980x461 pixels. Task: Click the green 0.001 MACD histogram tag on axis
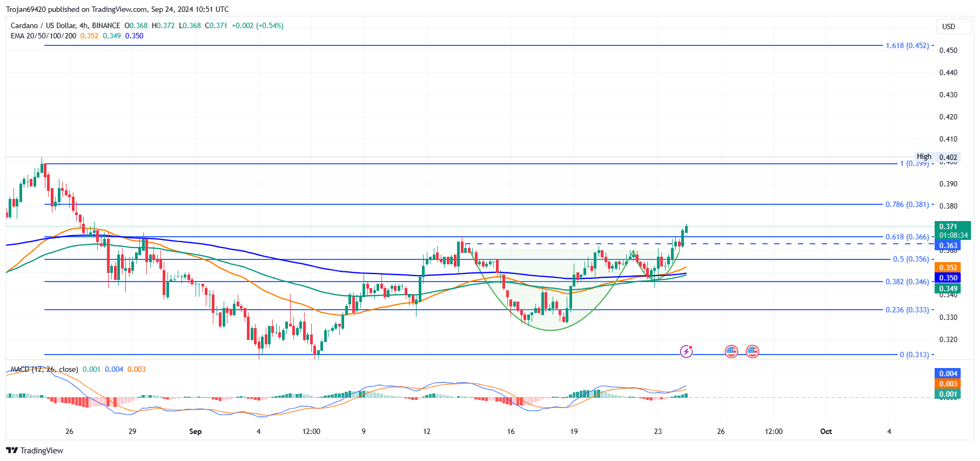point(948,394)
